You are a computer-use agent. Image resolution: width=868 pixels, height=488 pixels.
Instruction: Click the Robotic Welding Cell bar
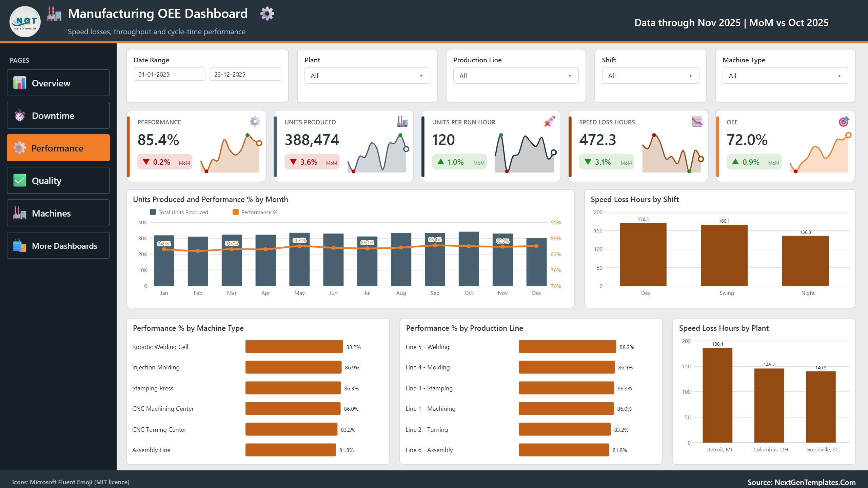pyautogui.click(x=294, y=347)
